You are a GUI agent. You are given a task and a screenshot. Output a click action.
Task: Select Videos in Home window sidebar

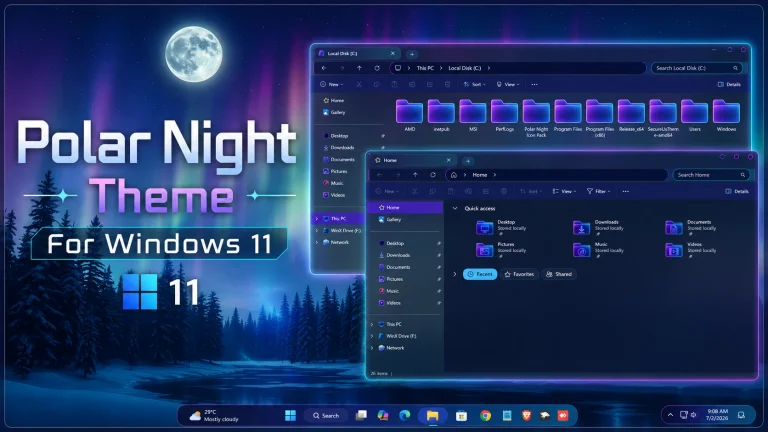click(406, 303)
